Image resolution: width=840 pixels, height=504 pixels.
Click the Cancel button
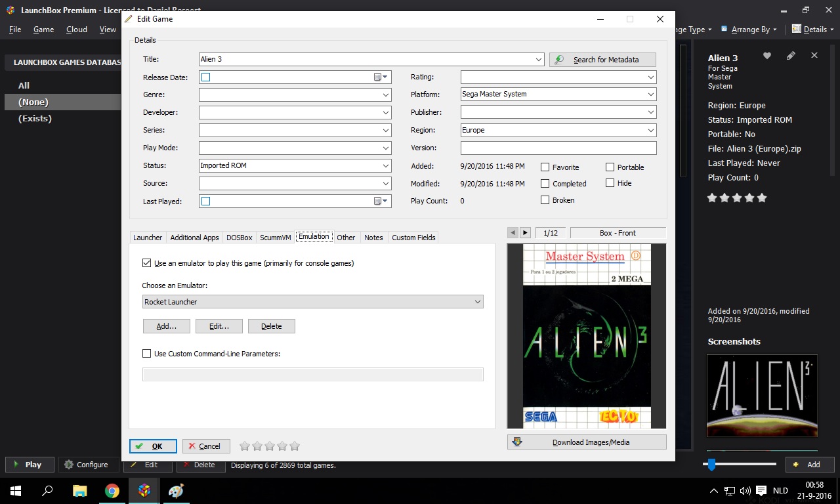(x=206, y=446)
